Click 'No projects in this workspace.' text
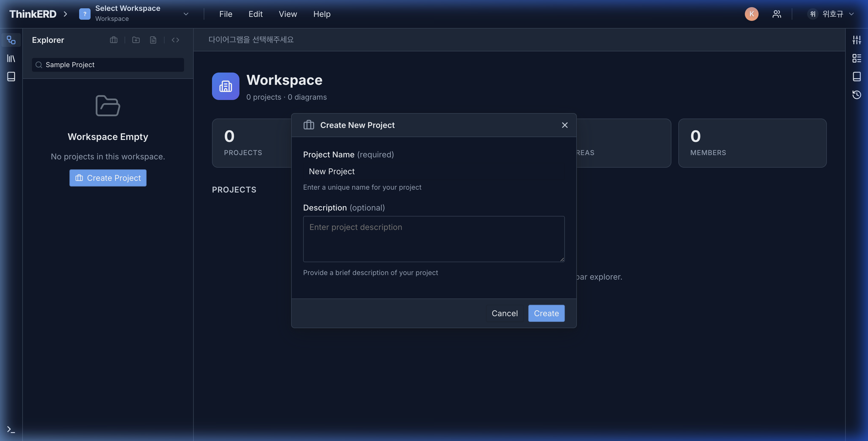The height and width of the screenshot is (441, 868). pos(108,157)
